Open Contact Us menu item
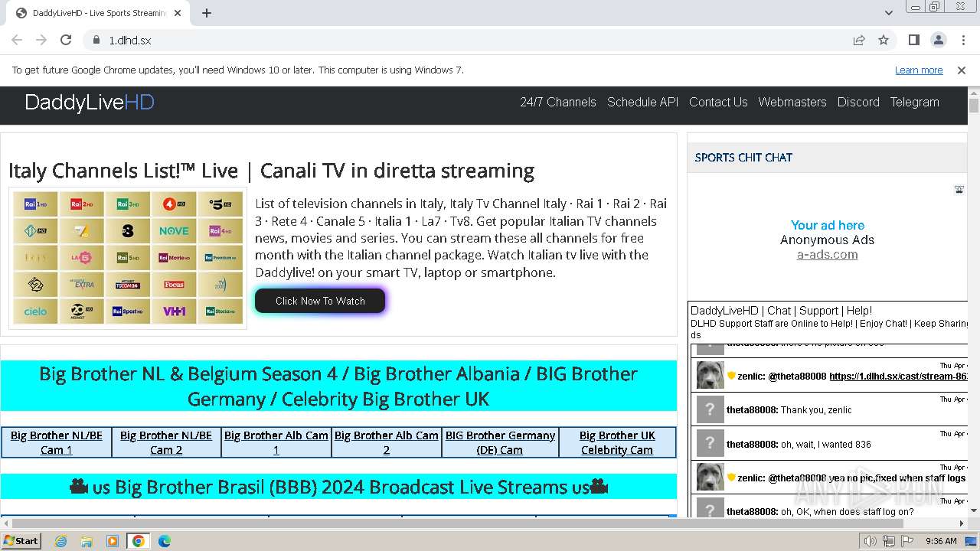 (x=718, y=103)
